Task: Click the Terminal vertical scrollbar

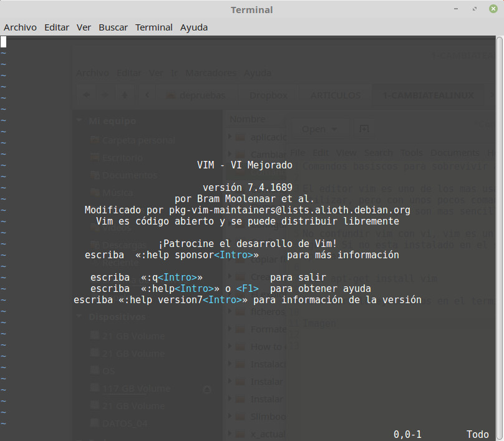Action: point(500,238)
